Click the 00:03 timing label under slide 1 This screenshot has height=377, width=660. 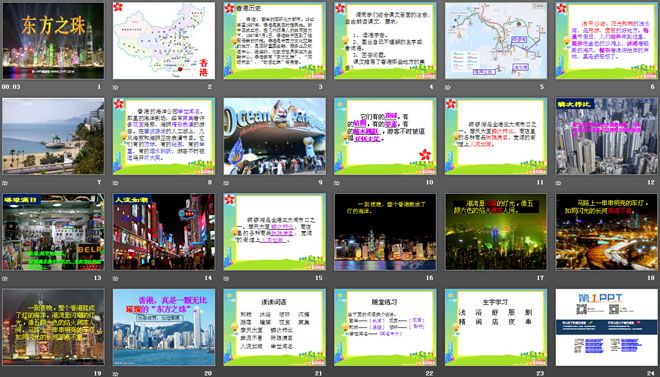11,87
